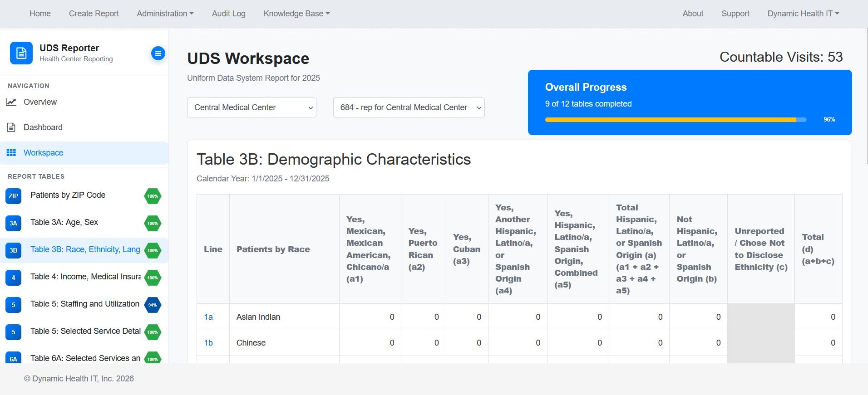Click the UDS Reporter document logo icon
The height and width of the screenshot is (395, 868).
coord(21,53)
